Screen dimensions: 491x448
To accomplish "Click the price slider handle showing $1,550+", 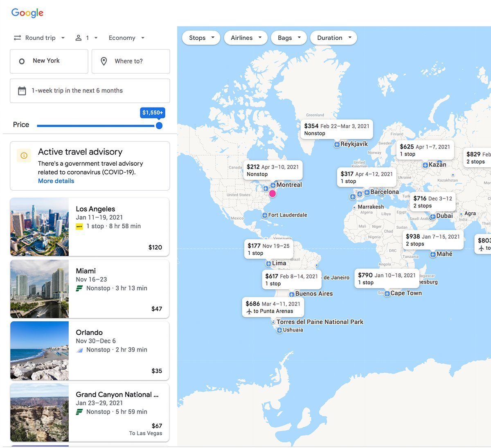I will [x=159, y=126].
